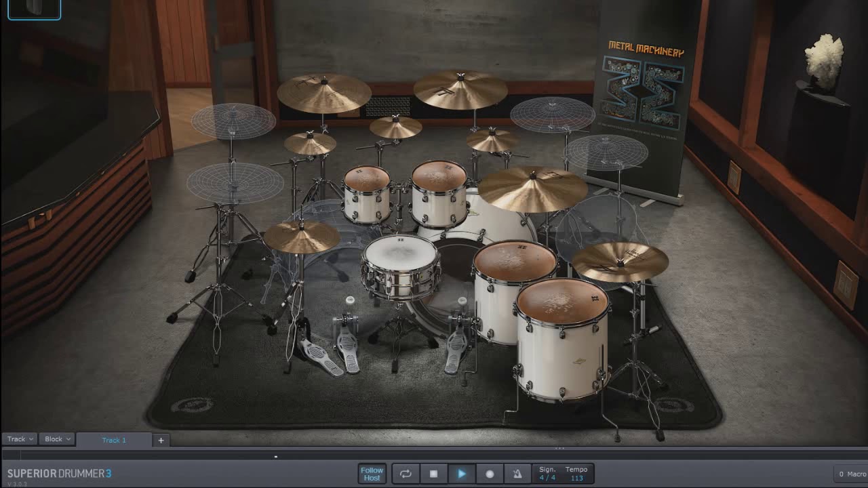Click the large top center crash cymbal

click(x=460, y=89)
